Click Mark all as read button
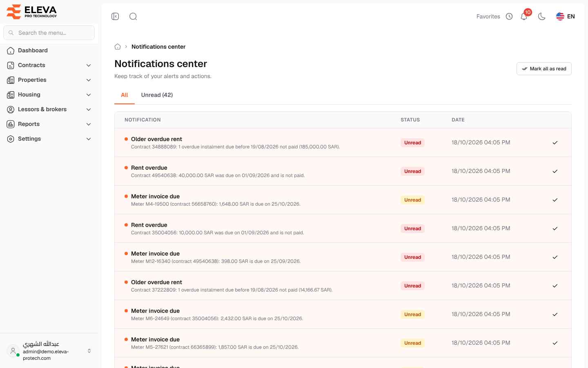This screenshot has height=368, width=588. 544,69
